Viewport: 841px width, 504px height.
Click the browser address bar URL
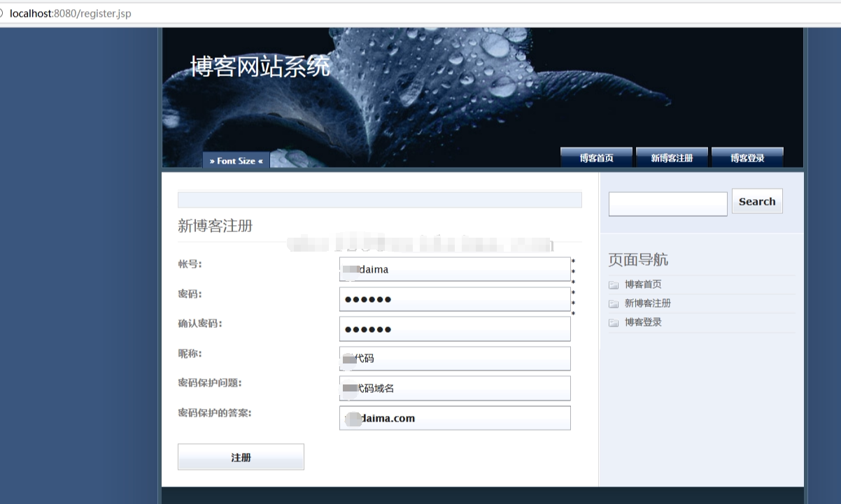[x=70, y=13]
